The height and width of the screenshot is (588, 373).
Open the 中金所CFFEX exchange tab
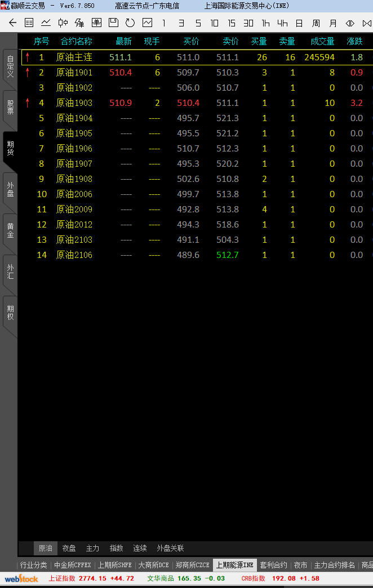pos(73,565)
